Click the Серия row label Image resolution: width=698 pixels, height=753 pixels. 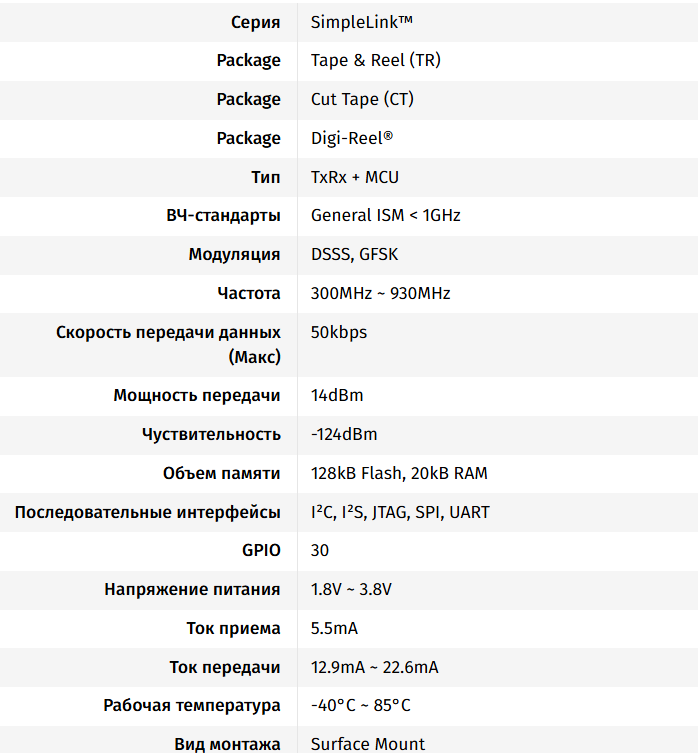coord(255,21)
